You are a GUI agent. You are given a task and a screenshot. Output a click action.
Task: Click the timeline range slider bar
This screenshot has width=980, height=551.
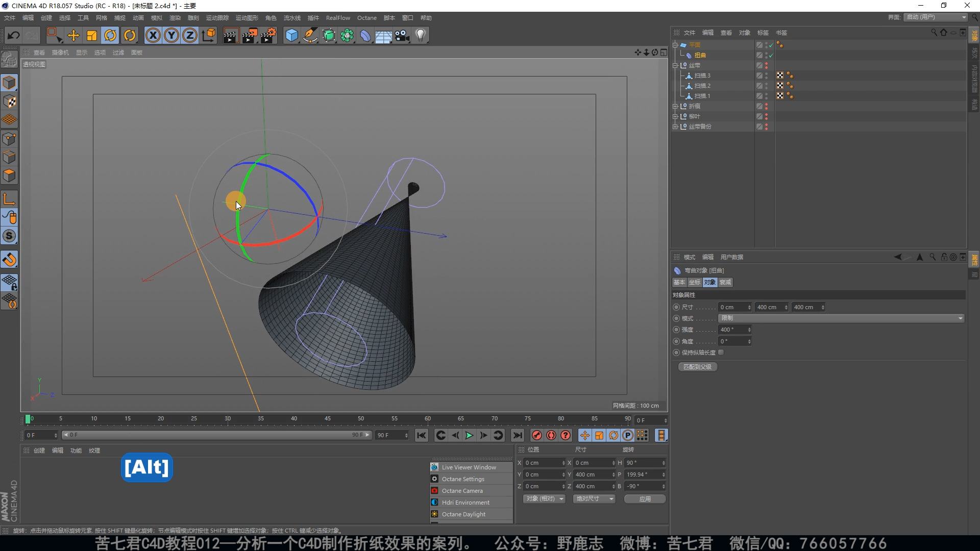click(x=216, y=435)
